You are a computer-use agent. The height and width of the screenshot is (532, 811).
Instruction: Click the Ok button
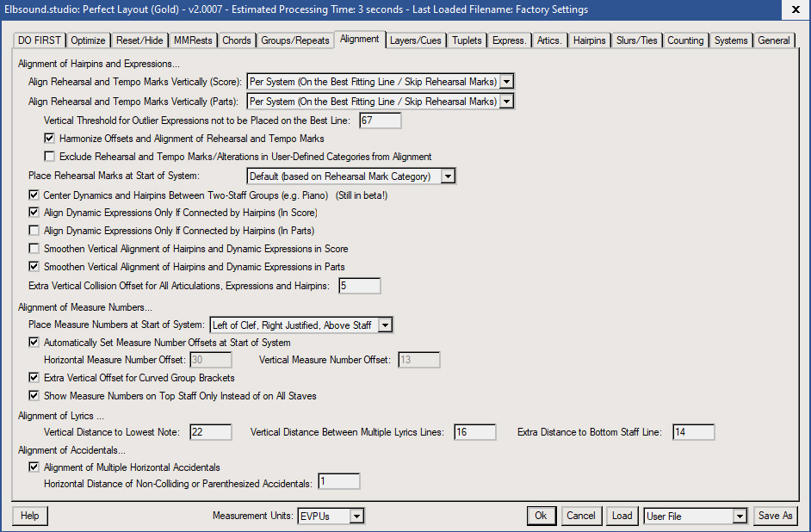pos(541,516)
